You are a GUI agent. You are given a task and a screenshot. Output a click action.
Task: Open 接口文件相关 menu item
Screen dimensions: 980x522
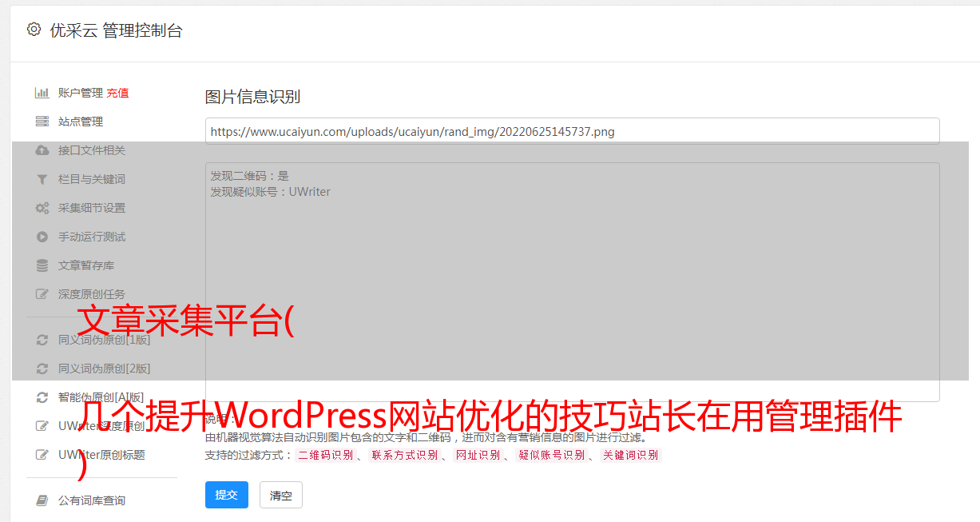pyautogui.click(x=92, y=150)
